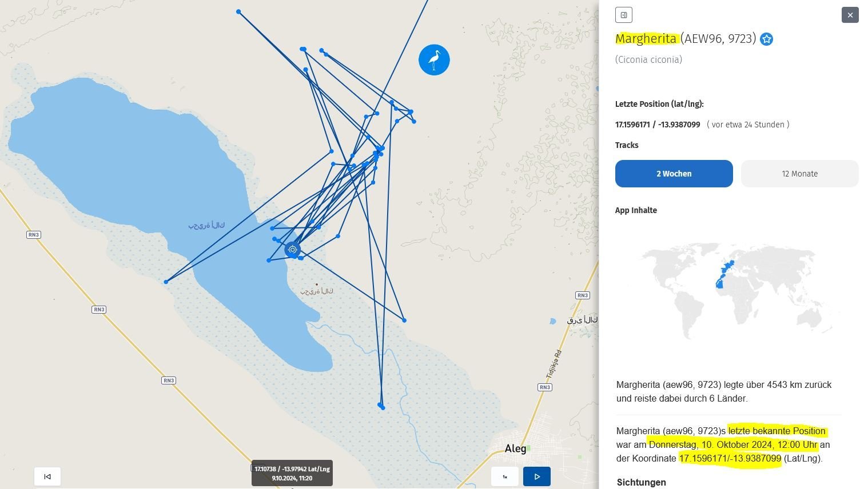The image size is (868, 489).
Task: Jump to the start of track playback
Action: [47, 476]
